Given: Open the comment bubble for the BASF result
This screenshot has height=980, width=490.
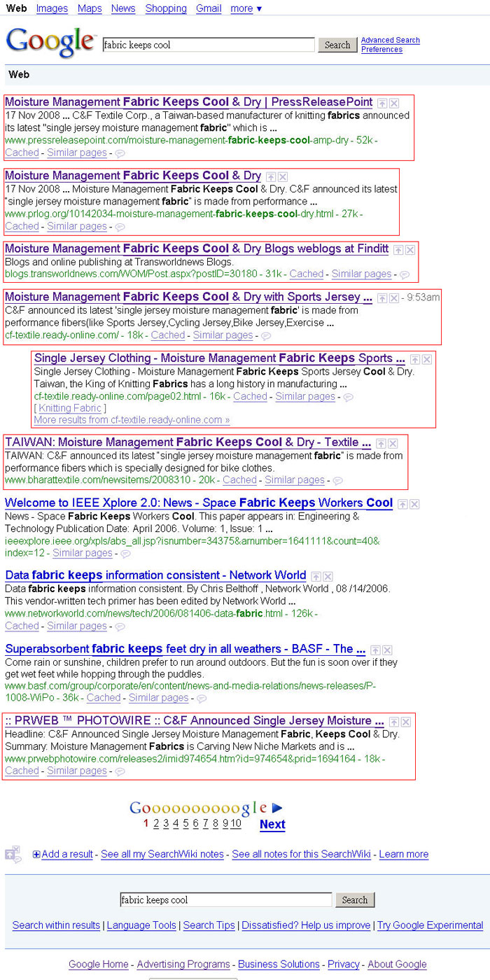Looking at the screenshot, I should (x=202, y=699).
